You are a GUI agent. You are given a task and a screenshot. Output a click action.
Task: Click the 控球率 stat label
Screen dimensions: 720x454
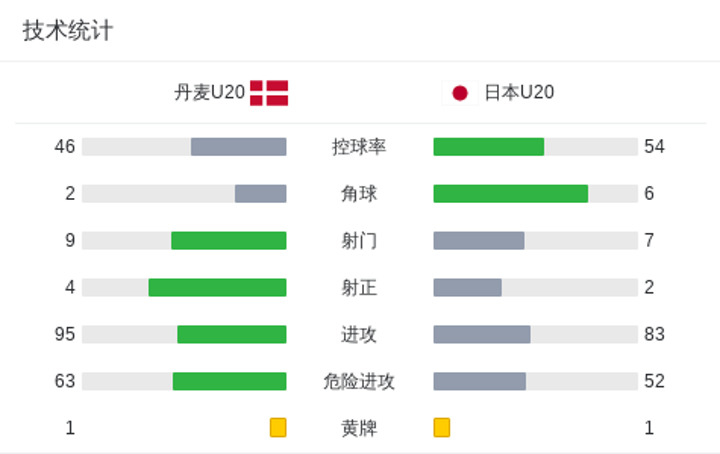click(359, 147)
